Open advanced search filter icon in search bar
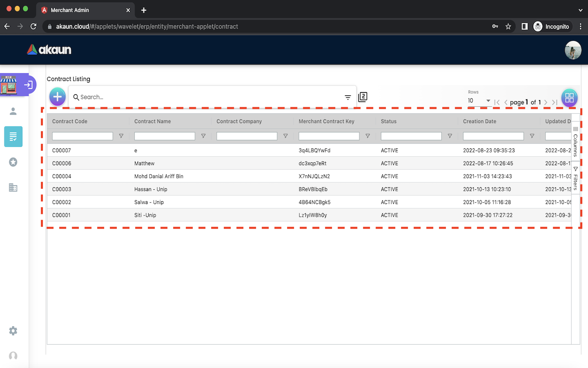The image size is (588, 368). 347,97
